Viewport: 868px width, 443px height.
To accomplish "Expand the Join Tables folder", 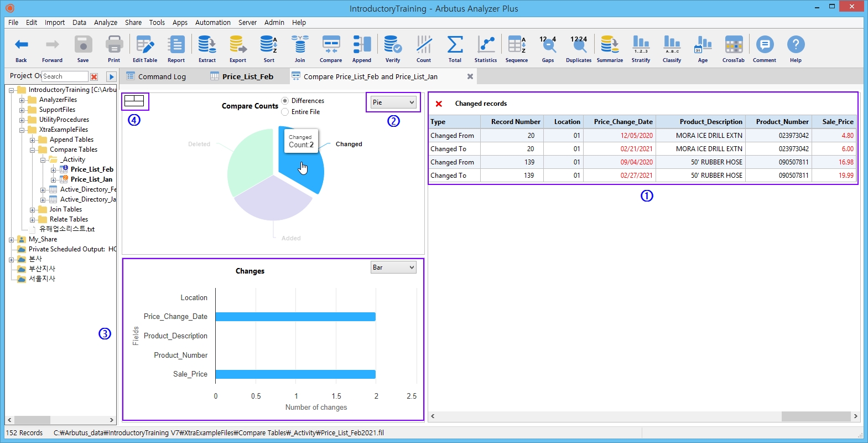I will pos(33,210).
